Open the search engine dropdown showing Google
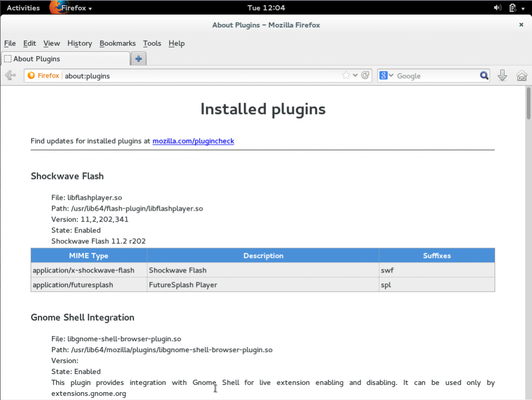The width and height of the screenshot is (532, 400). [387, 75]
